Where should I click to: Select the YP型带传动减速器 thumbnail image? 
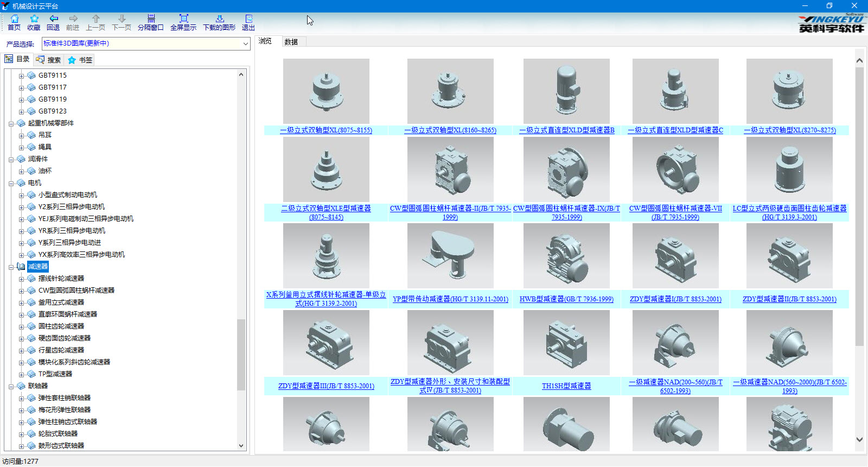450,256
